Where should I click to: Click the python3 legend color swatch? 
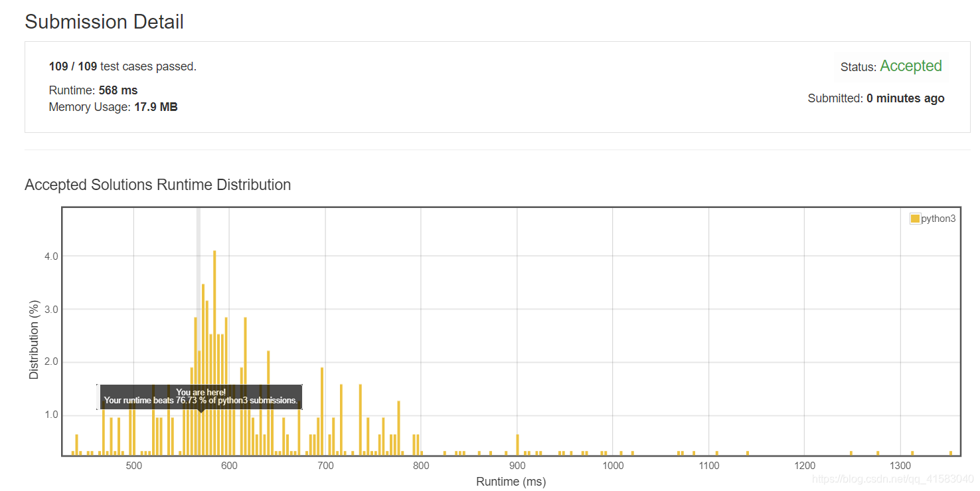tap(916, 219)
